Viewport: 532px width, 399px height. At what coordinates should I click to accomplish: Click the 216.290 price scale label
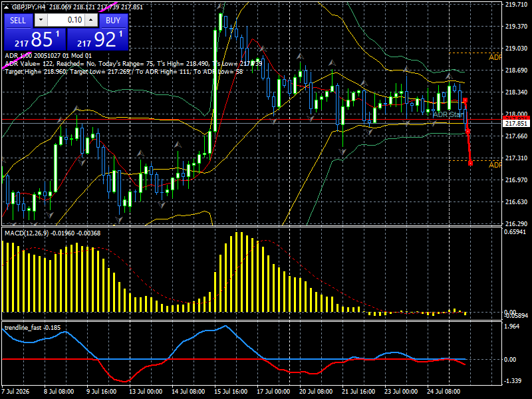(516, 224)
